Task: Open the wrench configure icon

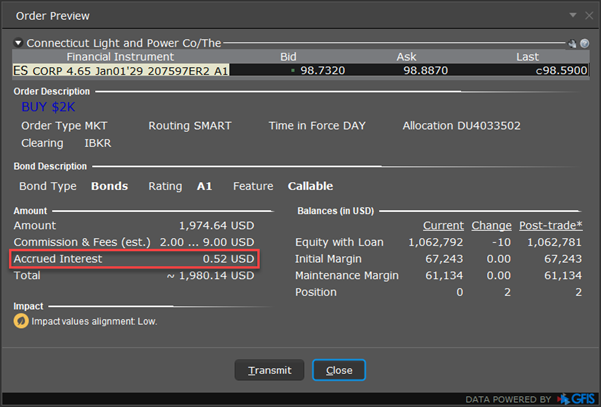Action: point(572,44)
